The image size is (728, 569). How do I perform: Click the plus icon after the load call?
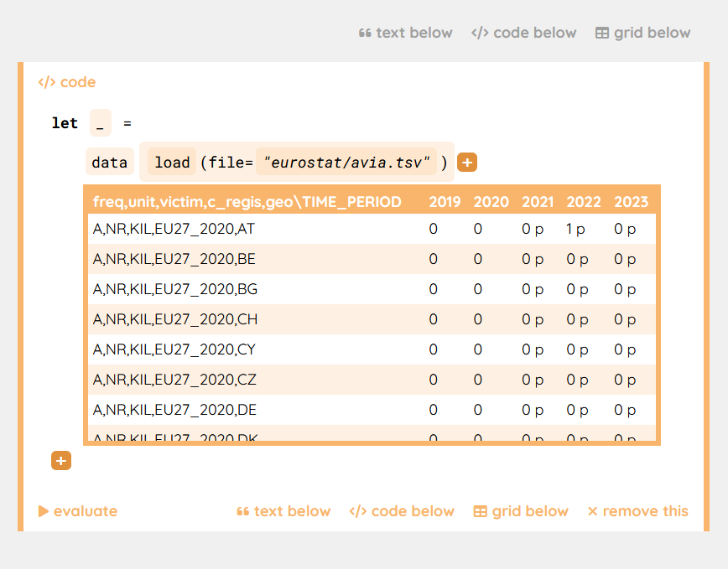[467, 163]
